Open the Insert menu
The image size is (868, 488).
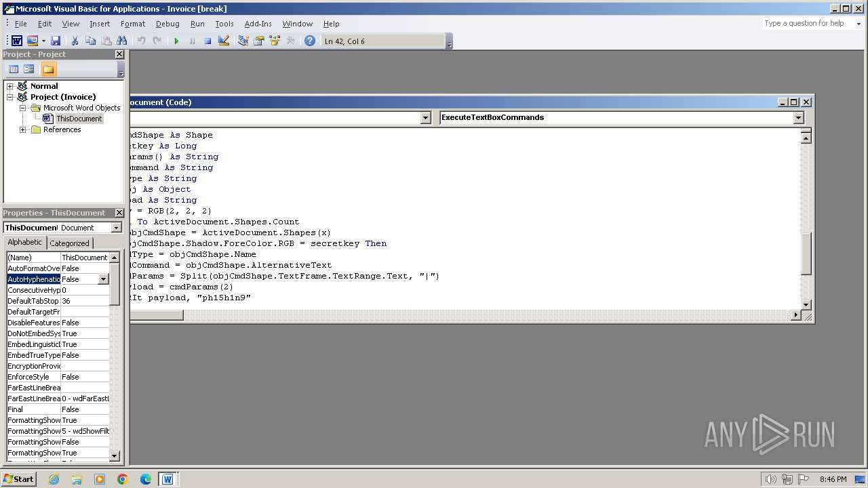pos(100,24)
